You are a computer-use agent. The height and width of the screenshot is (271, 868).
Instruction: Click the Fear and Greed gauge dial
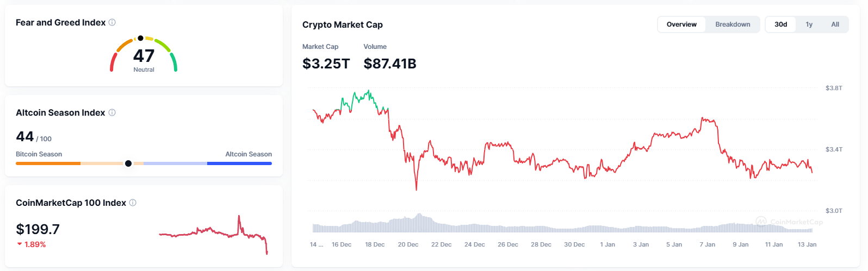(144, 54)
